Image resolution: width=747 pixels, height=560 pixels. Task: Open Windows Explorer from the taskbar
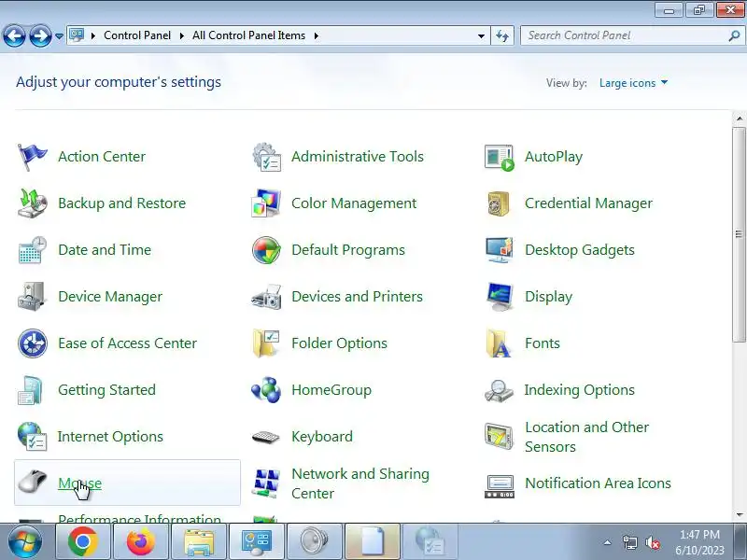[x=199, y=542]
